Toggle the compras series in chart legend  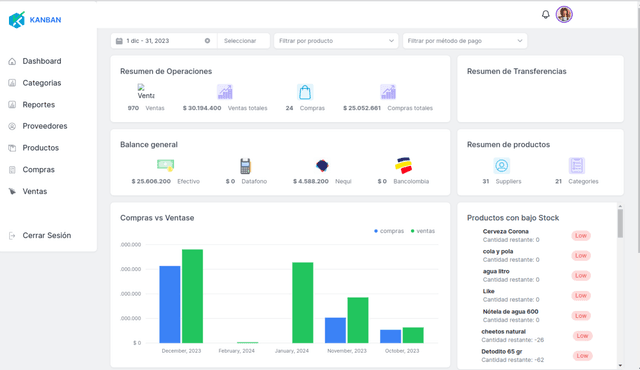coord(389,231)
